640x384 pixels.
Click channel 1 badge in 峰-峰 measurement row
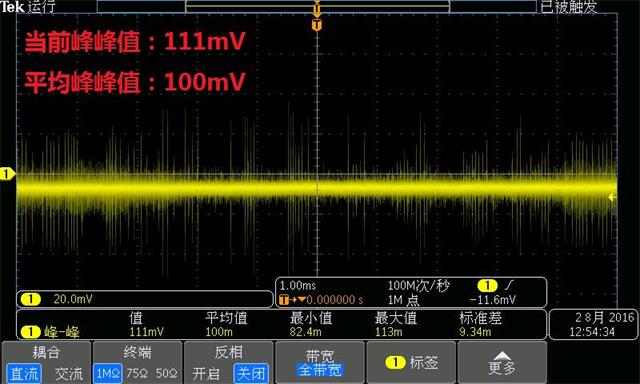31,332
